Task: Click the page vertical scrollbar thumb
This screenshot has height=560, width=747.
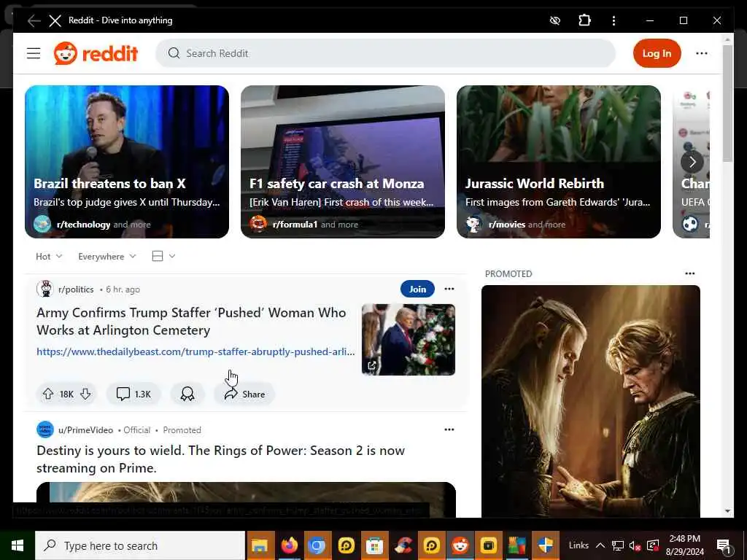Action: 727,104
